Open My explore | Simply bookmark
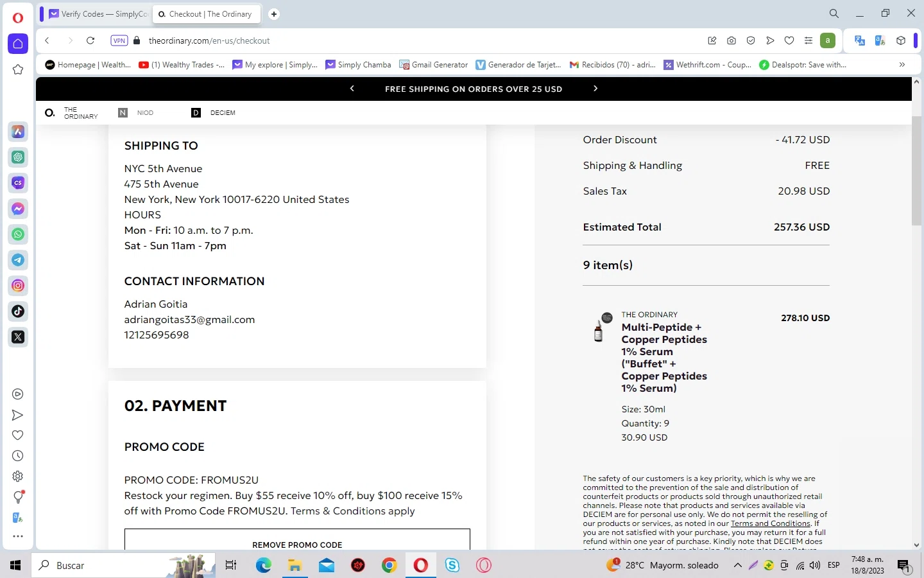This screenshot has width=924, height=578. click(275, 65)
